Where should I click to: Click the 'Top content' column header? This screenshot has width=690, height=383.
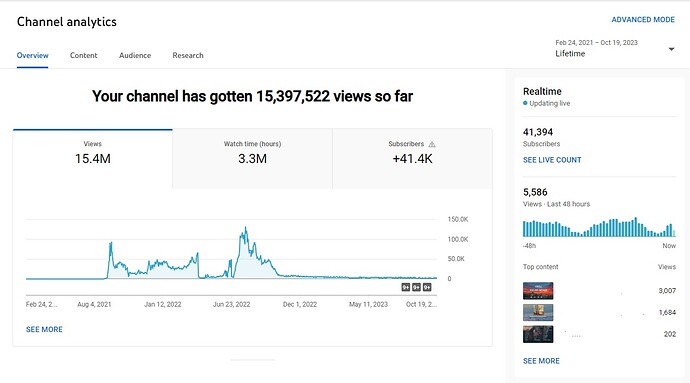(x=540, y=267)
